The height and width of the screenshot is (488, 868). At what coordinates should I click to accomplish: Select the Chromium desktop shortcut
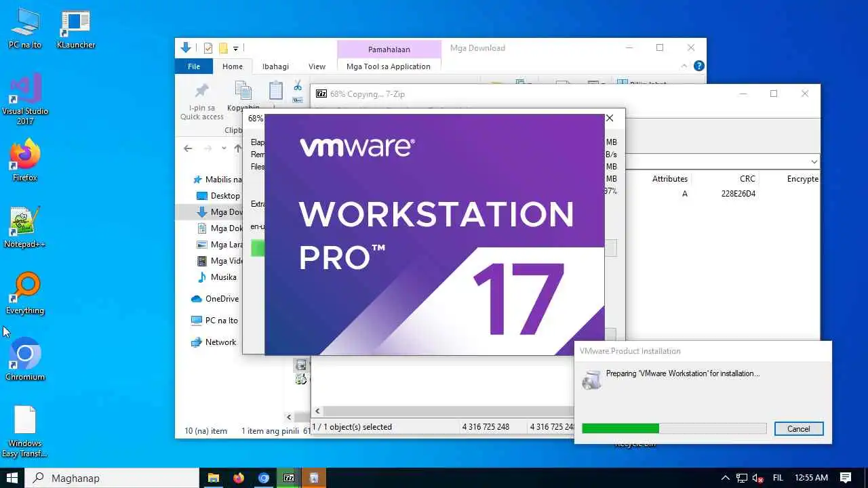tap(25, 359)
